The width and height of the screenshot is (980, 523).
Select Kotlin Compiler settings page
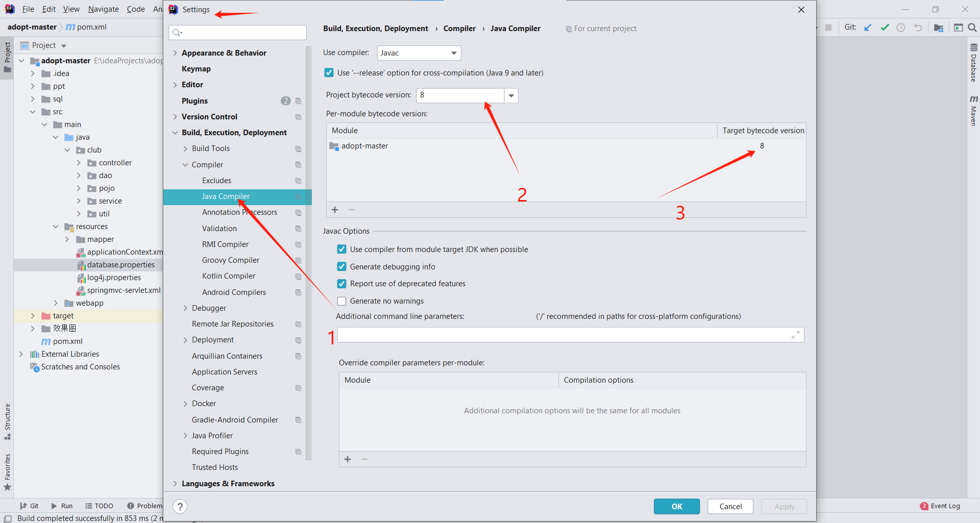(x=229, y=276)
